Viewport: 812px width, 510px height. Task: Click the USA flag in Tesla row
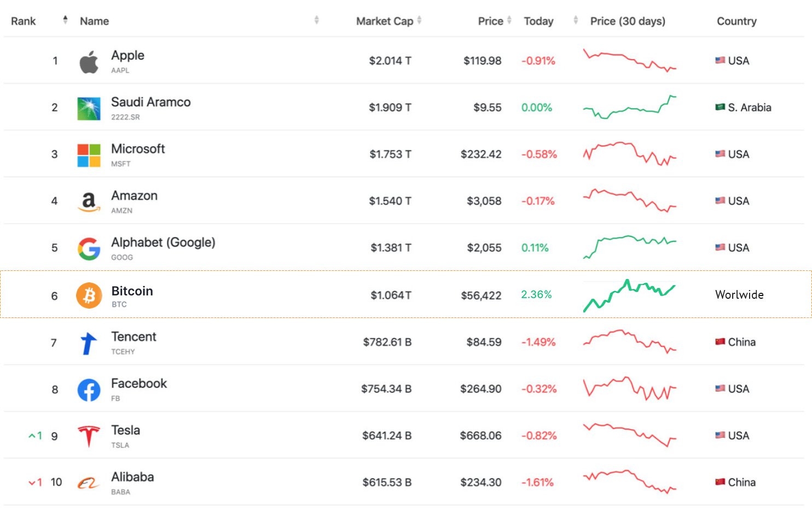tap(720, 435)
